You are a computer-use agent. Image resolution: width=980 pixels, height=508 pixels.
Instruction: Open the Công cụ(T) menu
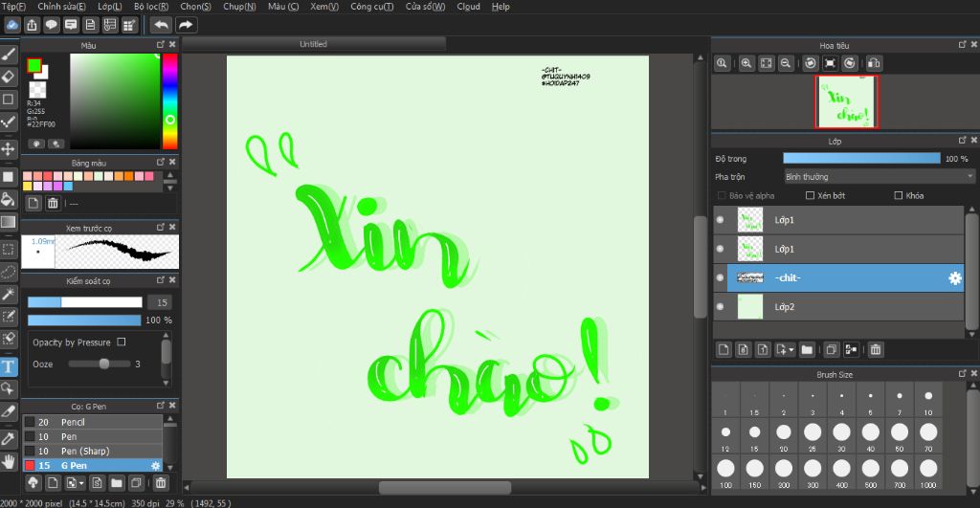click(372, 7)
